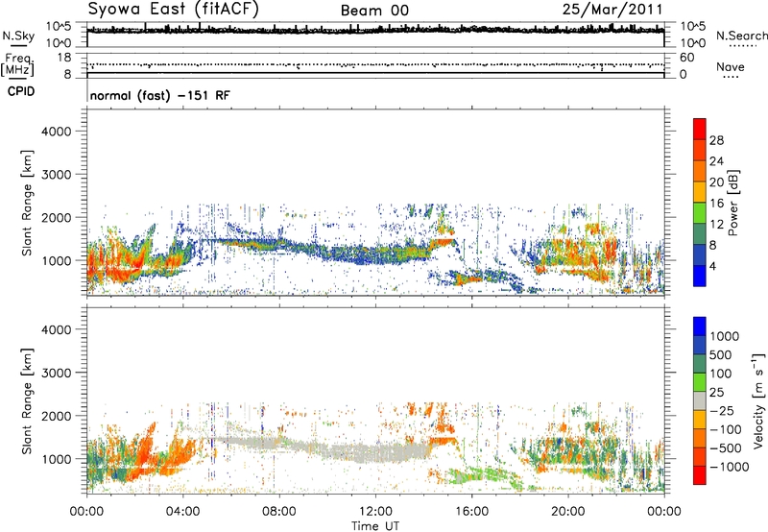
Task: Click the date '25/Mar/2011'
Action: pyautogui.click(x=612, y=9)
